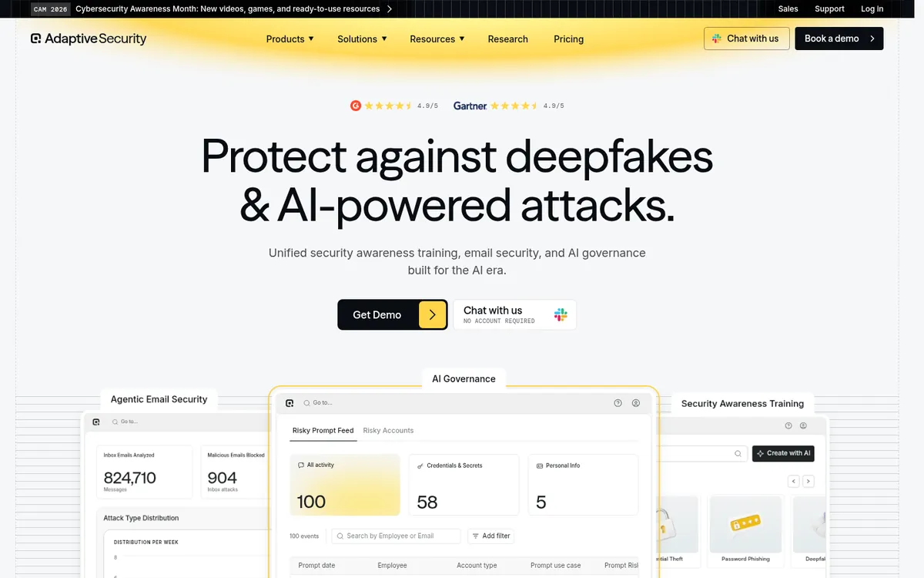The width and height of the screenshot is (924, 578).
Task: Switch to Risky Accounts tab
Action: click(x=388, y=430)
